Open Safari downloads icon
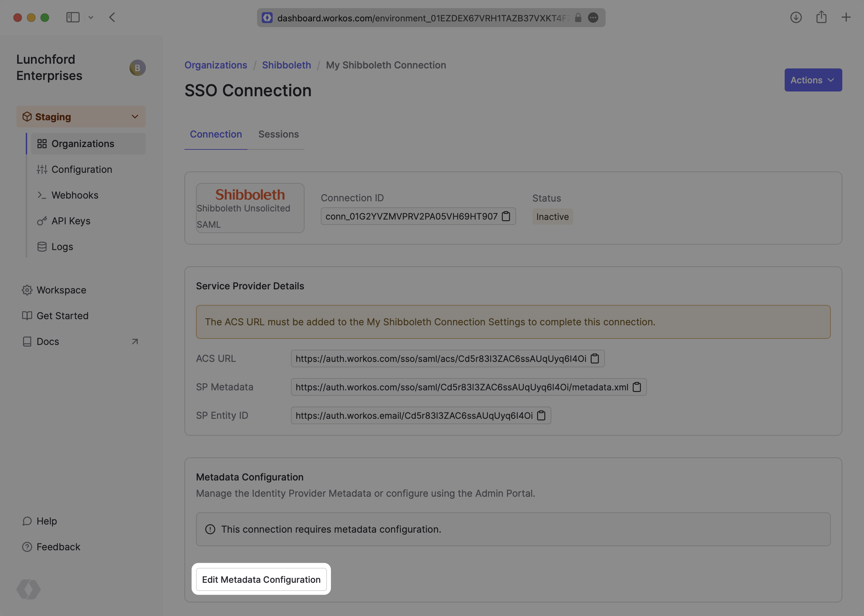This screenshot has width=864, height=616. pyautogui.click(x=796, y=17)
